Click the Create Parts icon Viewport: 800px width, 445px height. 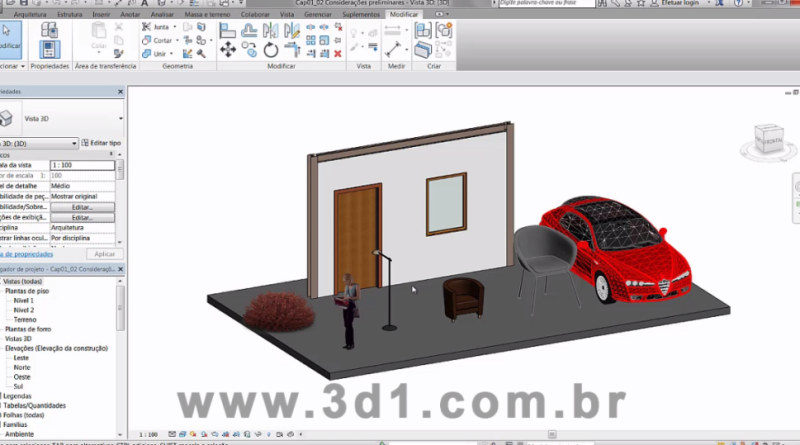tap(423, 50)
